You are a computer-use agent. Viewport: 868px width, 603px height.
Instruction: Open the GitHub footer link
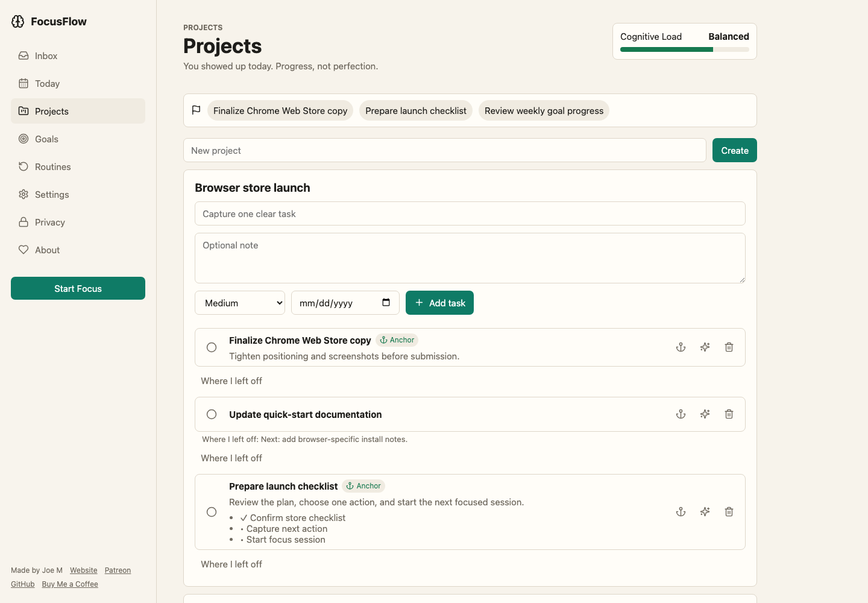coord(23,584)
